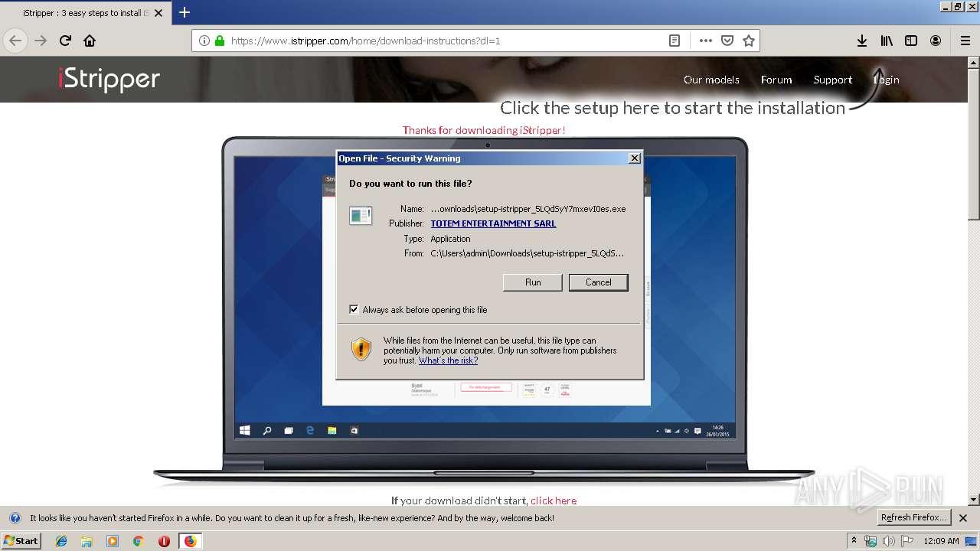Open the Firefox downloads panel
The height and width of the screenshot is (551, 980).
click(x=862, y=41)
